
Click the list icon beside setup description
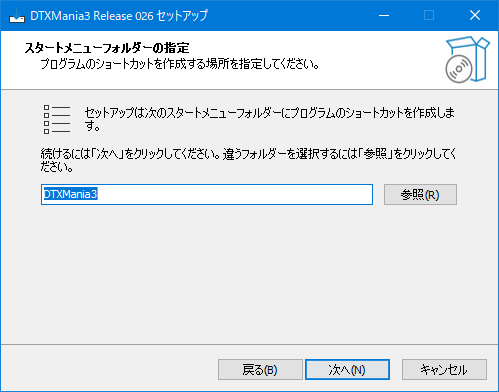pos(57,119)
